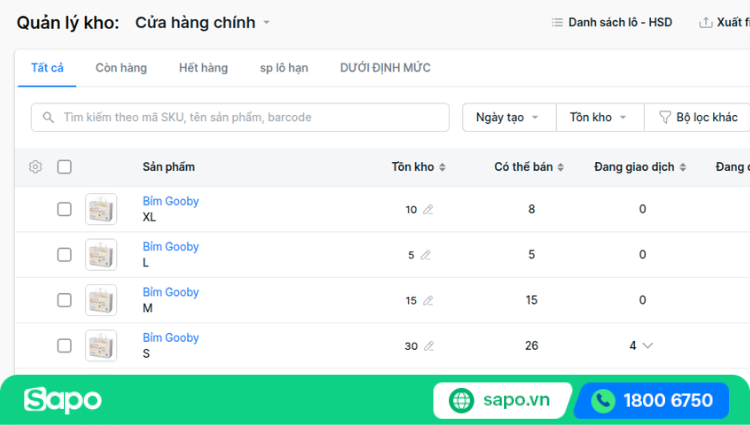
Task: Click Có thể bán value 8 for XL
Action: (x=531, y=209)
